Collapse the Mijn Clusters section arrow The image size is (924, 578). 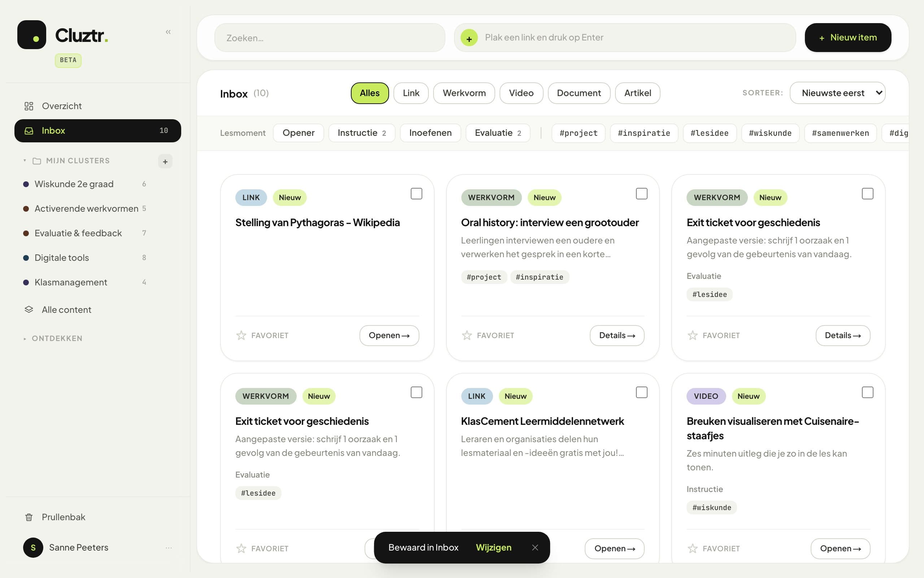(25, 160)
